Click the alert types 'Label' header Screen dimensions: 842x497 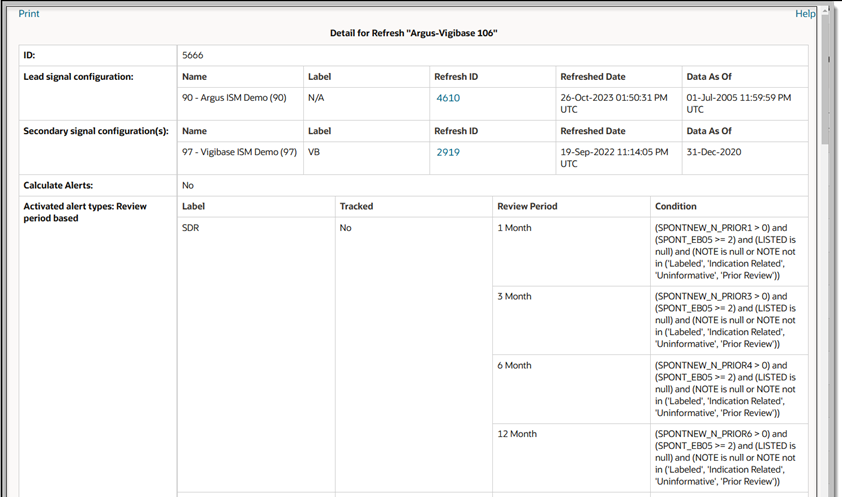[193, 206]
